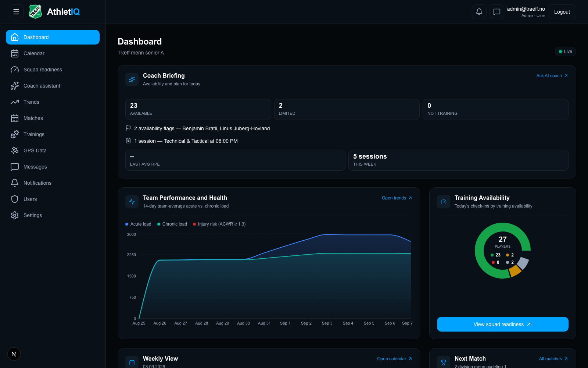588x368 pixels.
Task: Toggle the hamburger sidebar menu
Action: coord(16,12)
